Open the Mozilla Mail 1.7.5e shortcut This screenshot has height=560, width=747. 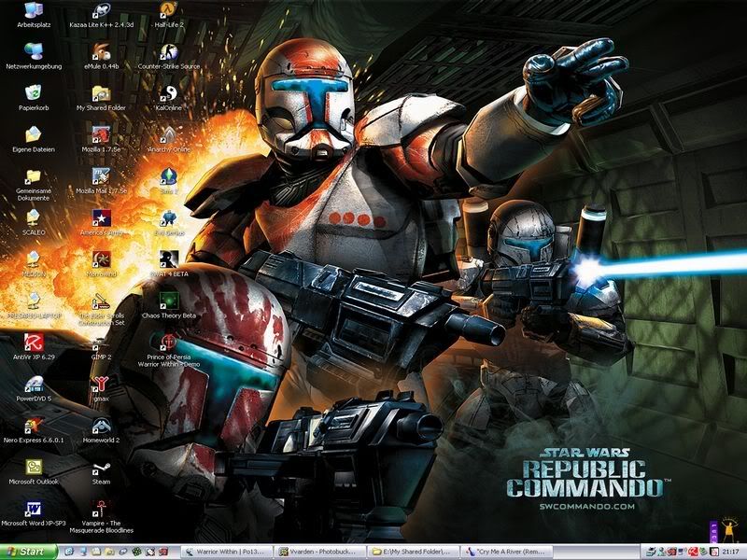(101, 180)
